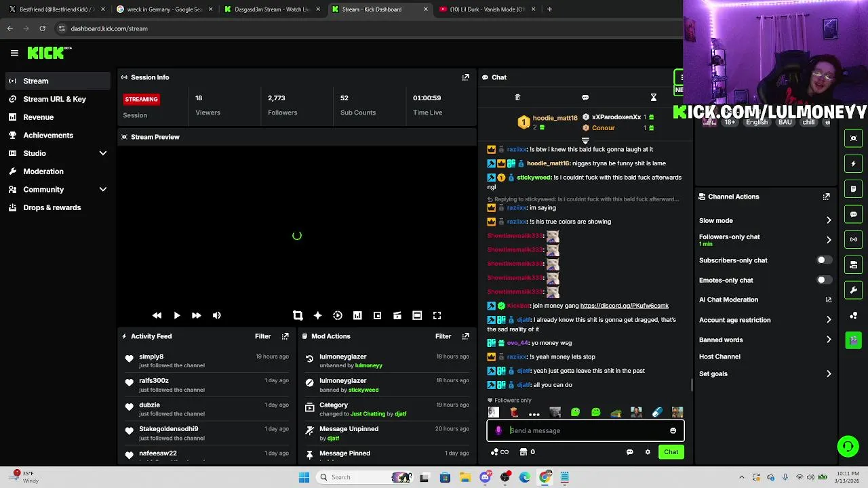Click Host Channel action
This screenshot has width=868, height=488.
click(x=719, y=357)
